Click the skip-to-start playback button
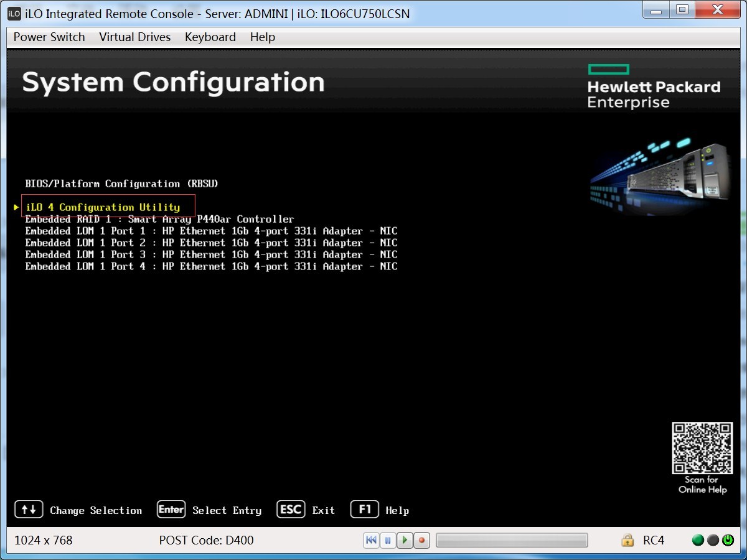Image resolution: width=747 pixels, height=560 pixels. [x=371, y=540]
